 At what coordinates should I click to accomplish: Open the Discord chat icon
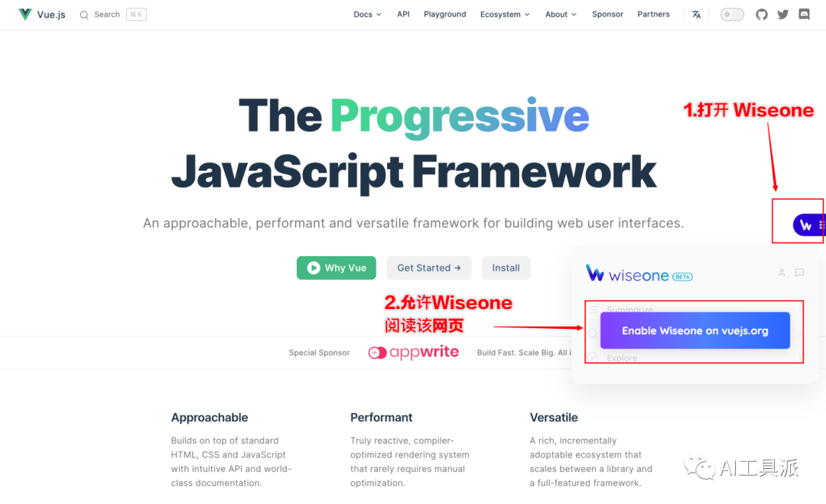pyautogui.click(x=804, y=15)
